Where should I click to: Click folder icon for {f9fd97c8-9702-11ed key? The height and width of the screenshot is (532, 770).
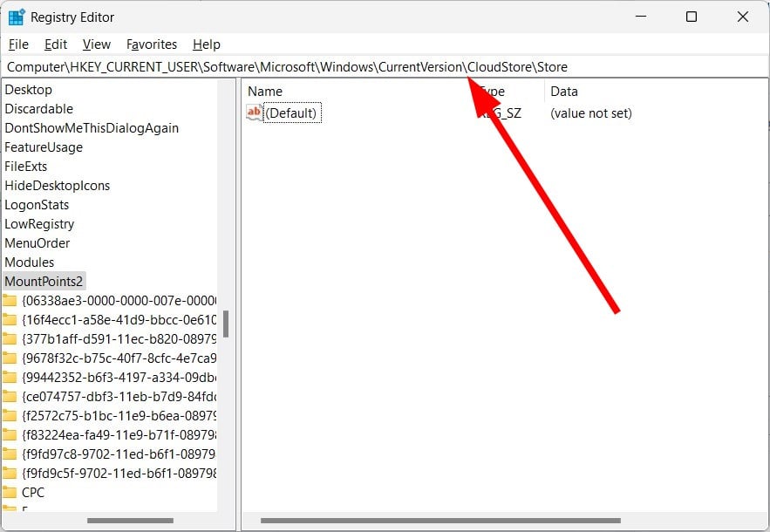tap(10, 454)
